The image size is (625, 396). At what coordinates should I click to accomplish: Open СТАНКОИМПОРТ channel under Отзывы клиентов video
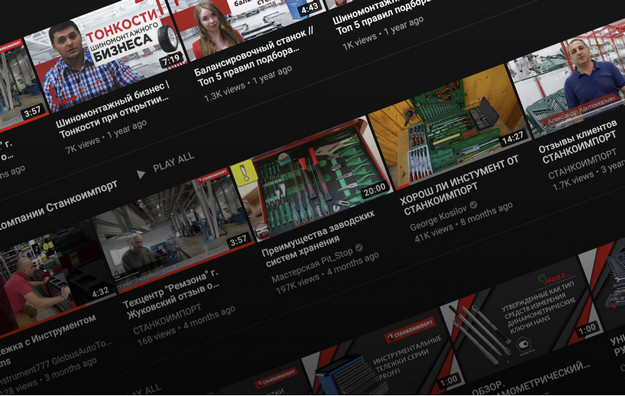click(x=582, y=164)
